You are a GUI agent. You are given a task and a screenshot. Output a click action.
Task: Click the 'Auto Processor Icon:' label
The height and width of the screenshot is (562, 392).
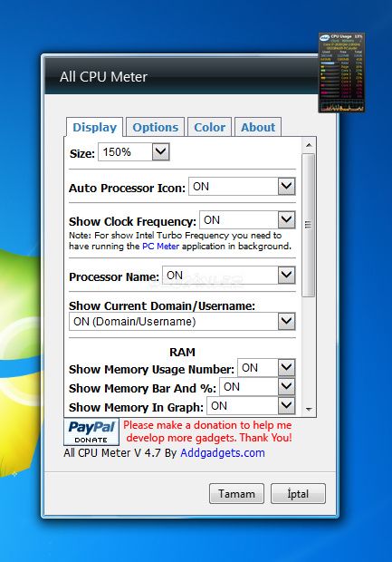[x=127, y=189]
